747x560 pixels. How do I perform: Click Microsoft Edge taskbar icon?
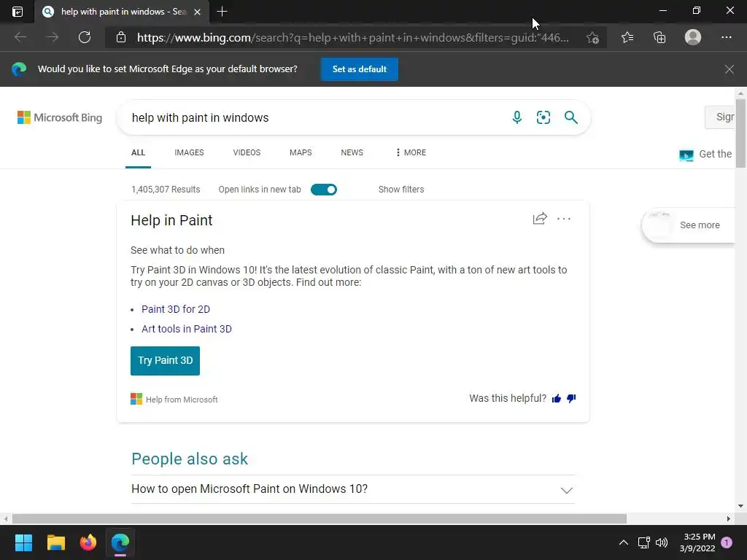coord(120,542)
